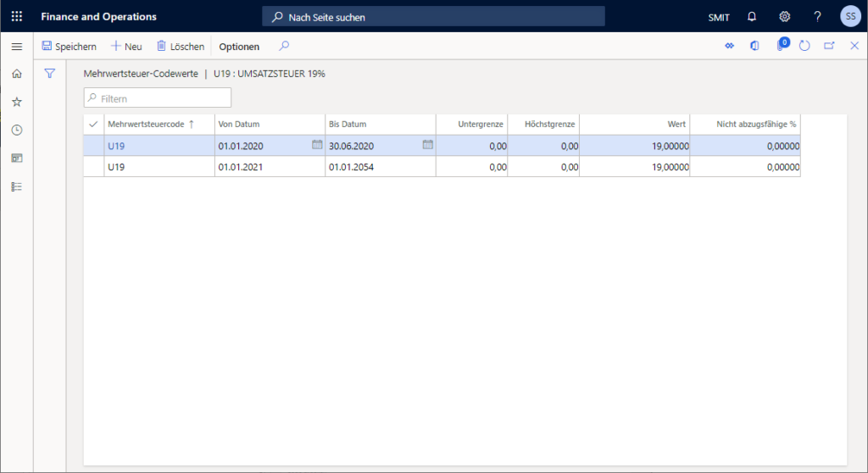Select row checkbox for U19 01.01.2021
The width and height of the screenshot is (868, 473).
point(93,167)
